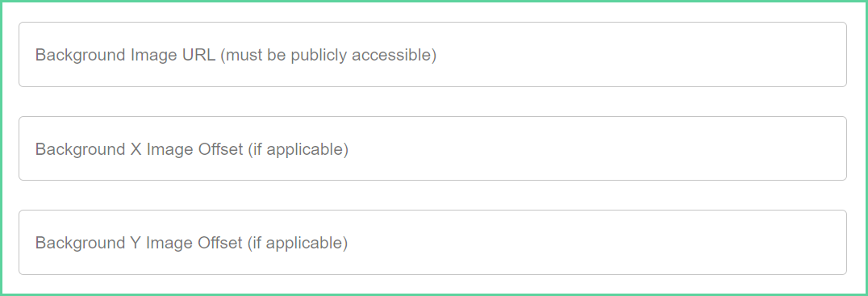Screen dimensions: 868x296
Task: Select the bottom text input for Y offset
Action: pyautogui.click(x=432, y=242)
